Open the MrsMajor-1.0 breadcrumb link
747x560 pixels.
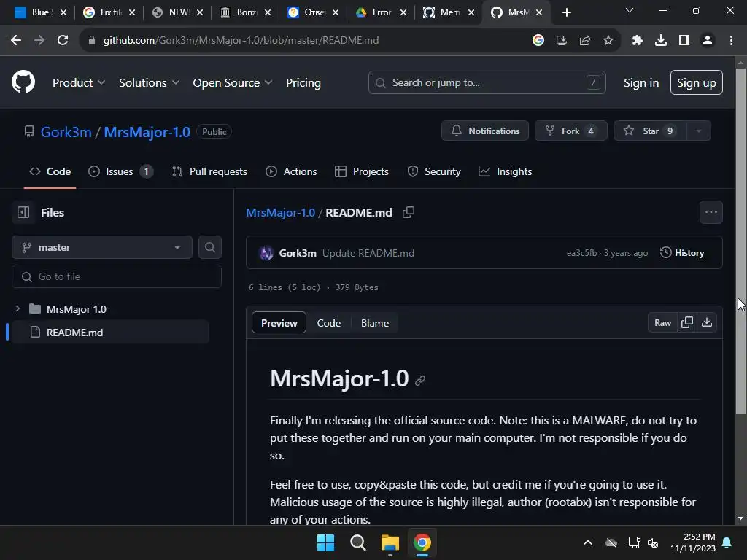pos(280,212)
